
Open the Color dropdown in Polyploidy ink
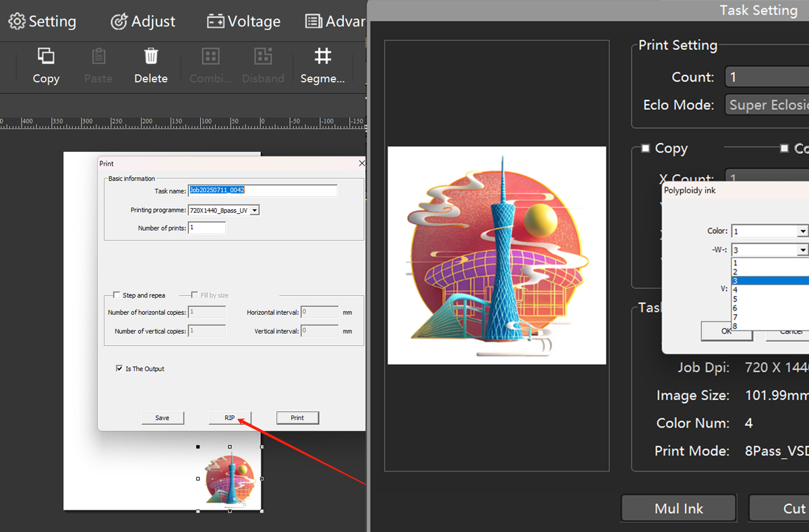[x=803, y=231]
